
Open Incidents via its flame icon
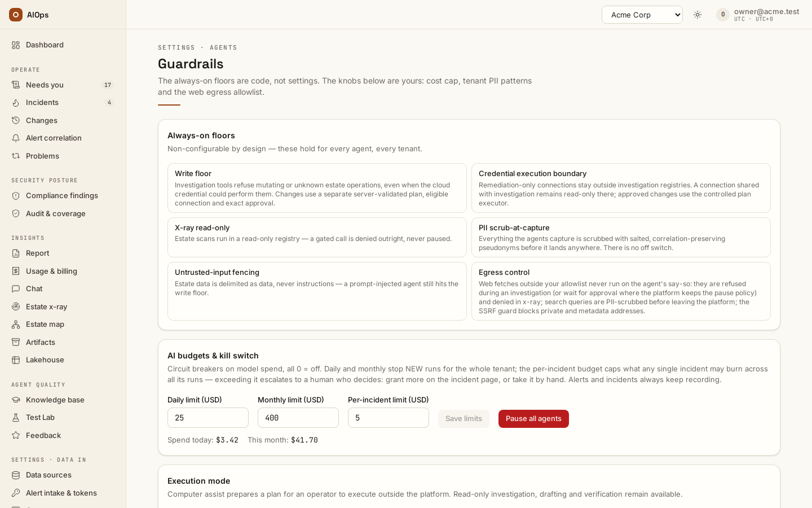coord(16,103)
